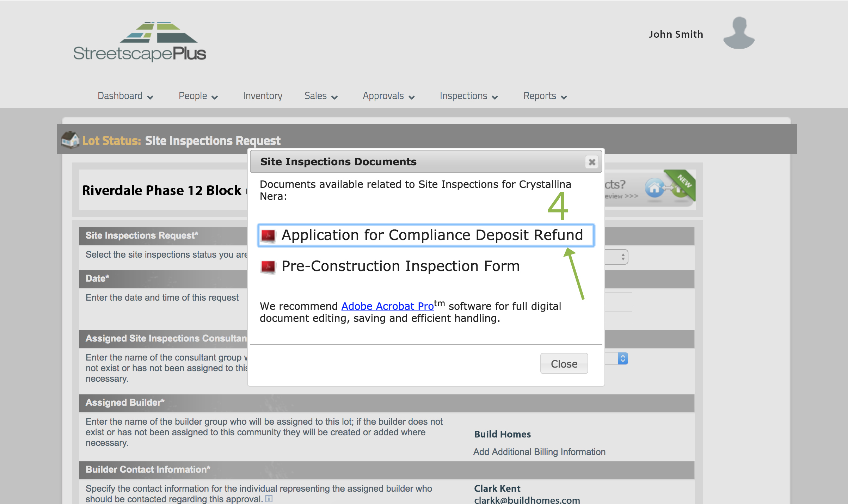Click the PDF icon beside Compliance Deposit Refund
This screenshot has width=848, height=504.
(268, 235)
